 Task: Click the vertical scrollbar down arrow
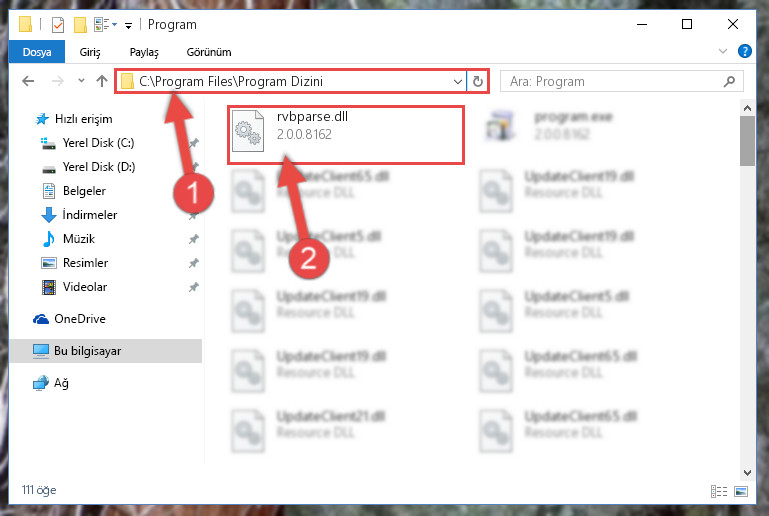click(747, 473)
